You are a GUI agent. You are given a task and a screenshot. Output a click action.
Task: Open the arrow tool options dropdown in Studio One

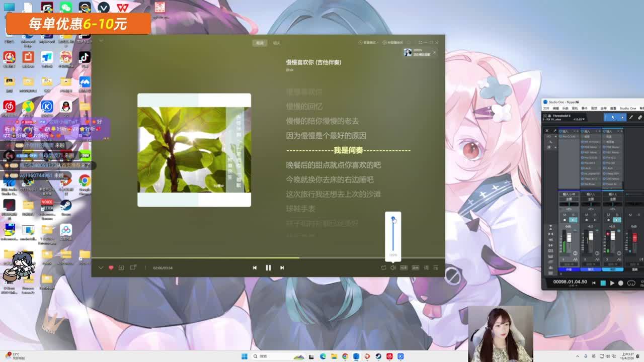click(623, 117)
